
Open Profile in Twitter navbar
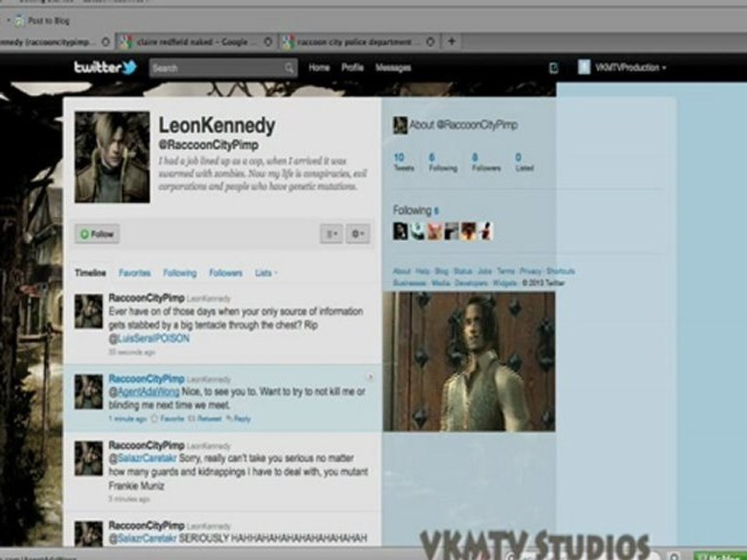tap(352, 68)
